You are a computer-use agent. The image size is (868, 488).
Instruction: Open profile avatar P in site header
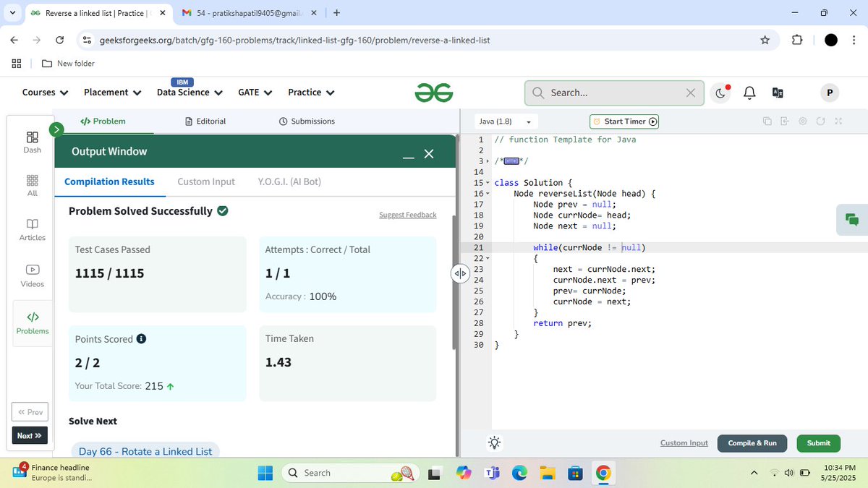tap(829, 93)
